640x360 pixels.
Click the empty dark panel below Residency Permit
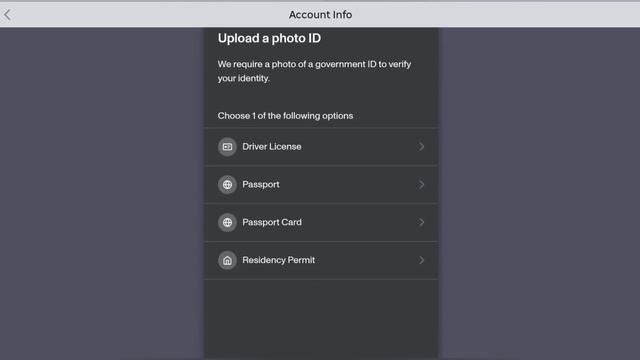click(x=321, y=319)
